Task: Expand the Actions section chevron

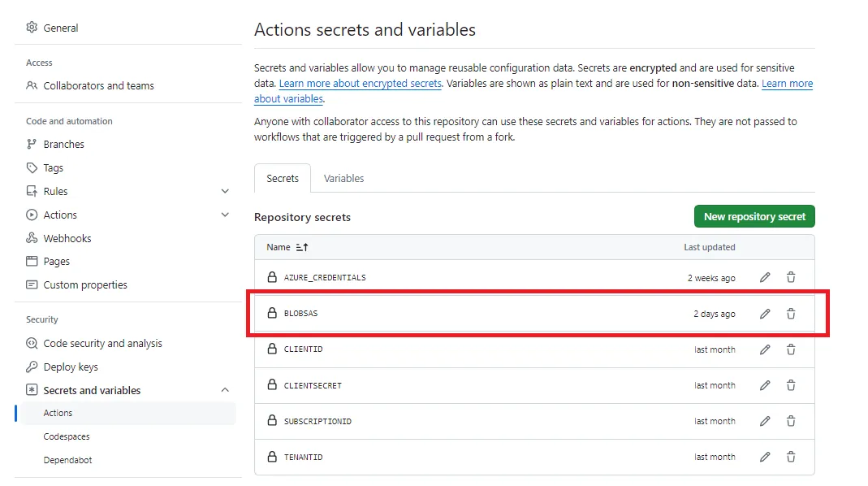Action: pos(225,215)
